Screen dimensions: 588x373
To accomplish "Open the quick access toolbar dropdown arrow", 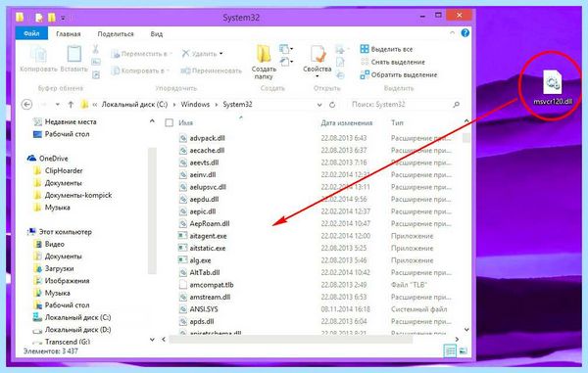I will (x=63, y=18).
